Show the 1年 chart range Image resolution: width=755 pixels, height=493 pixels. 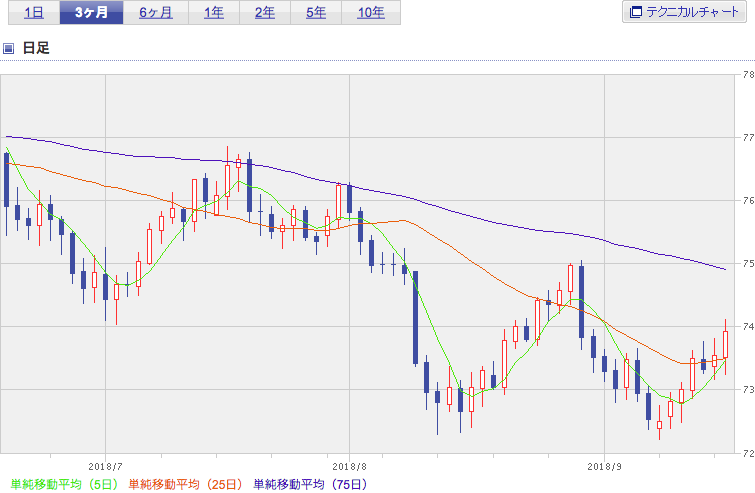(214, 13)
